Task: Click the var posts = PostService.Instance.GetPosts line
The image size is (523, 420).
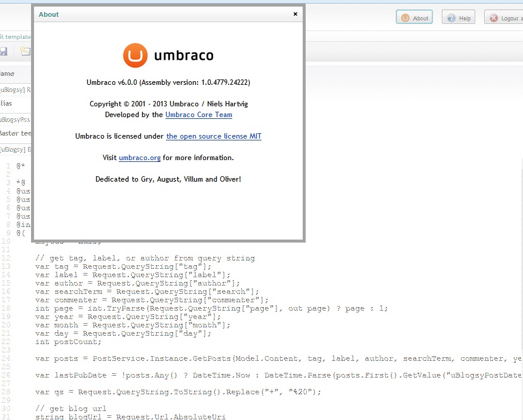Action: (279, 358)
